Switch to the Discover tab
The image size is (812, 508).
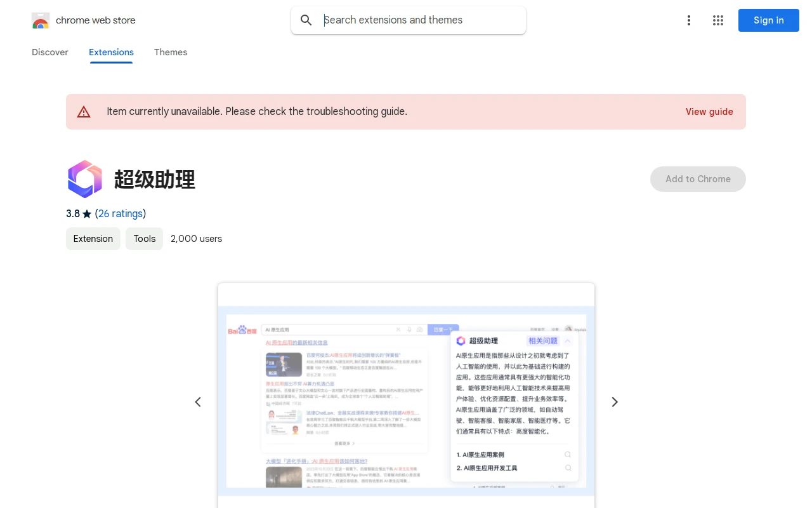coord(49,52)
